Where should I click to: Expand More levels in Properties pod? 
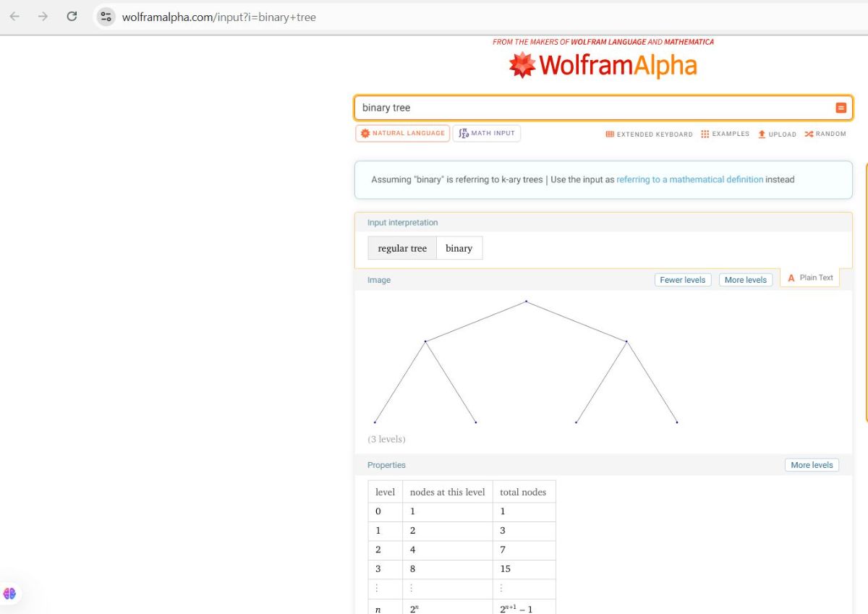pyautogui.click(x=812, y=465)
